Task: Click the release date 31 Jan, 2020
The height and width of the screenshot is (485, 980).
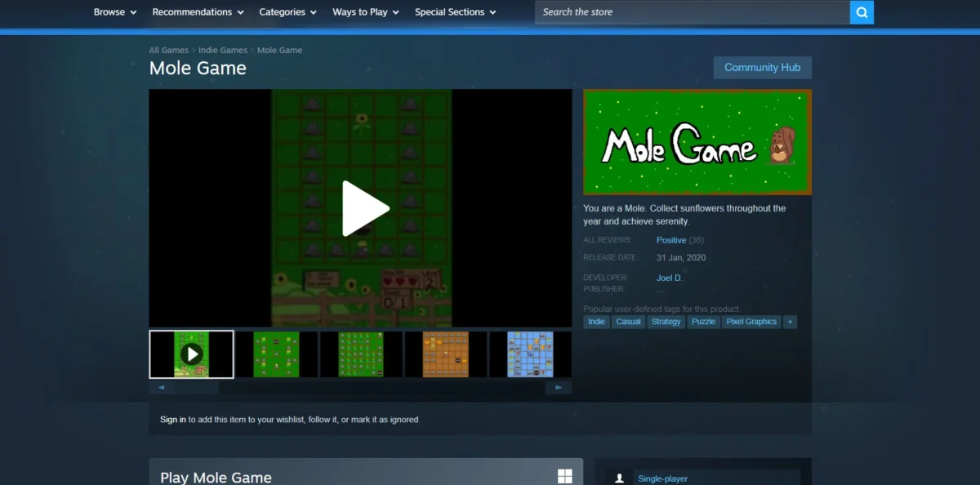Action: click(x=681, y=258)
